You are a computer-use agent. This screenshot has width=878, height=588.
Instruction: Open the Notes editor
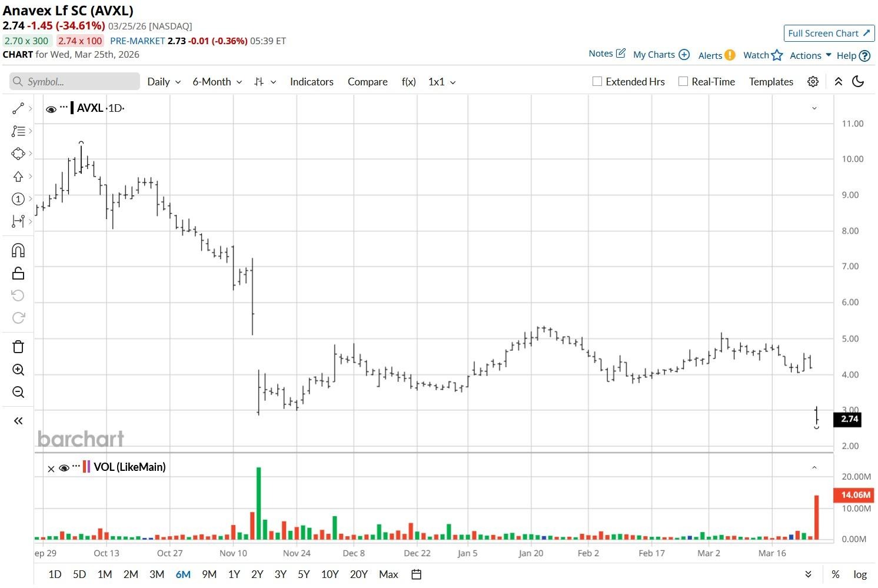607,54
